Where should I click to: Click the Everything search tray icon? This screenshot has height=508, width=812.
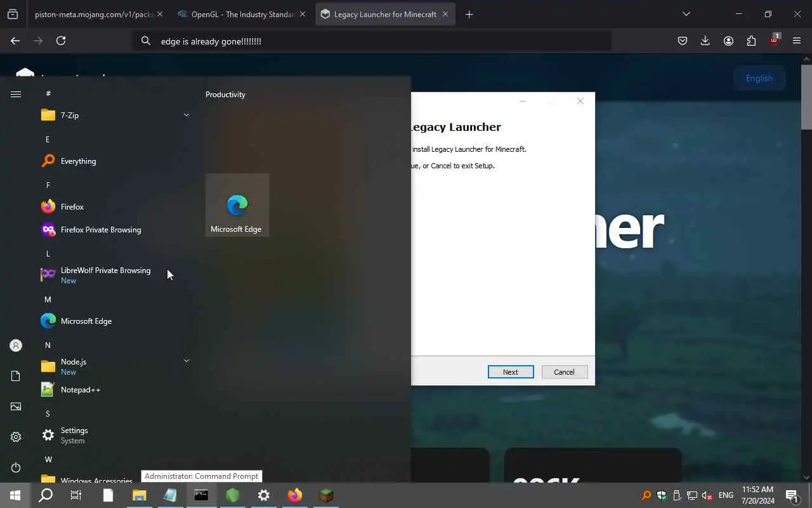pyautogui.click(x=646, y=495)
